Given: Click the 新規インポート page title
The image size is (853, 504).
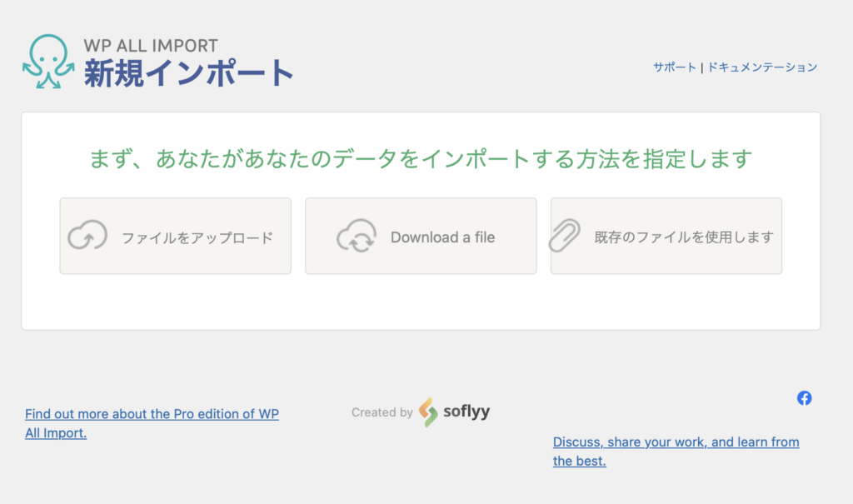Looking at the screenshot, I should point(188,74).
